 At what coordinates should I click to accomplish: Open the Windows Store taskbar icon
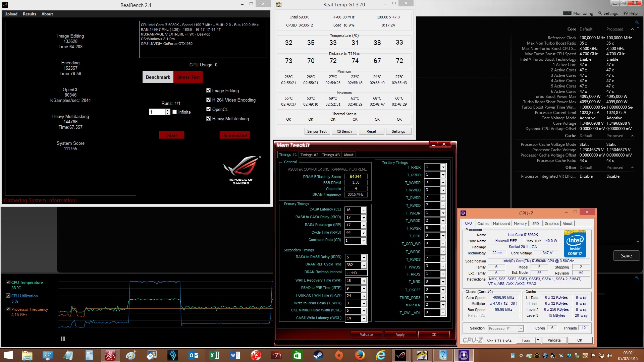297,355
